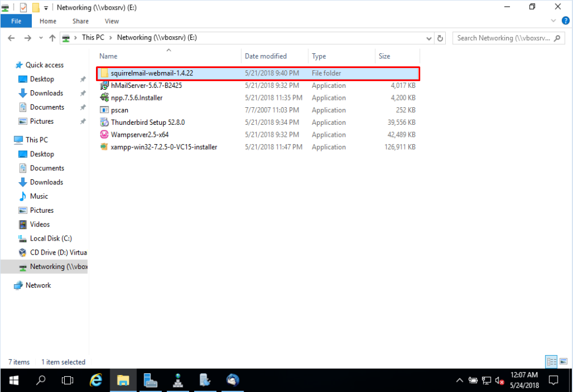Open the Music folder

39,196
